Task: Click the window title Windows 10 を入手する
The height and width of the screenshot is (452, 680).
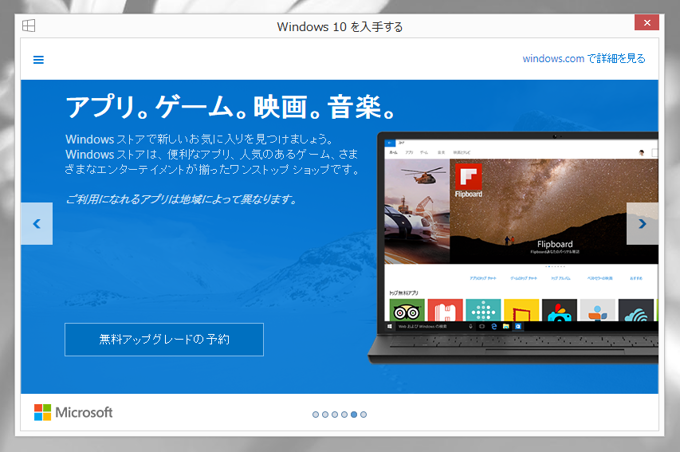Action: [340, 27]
